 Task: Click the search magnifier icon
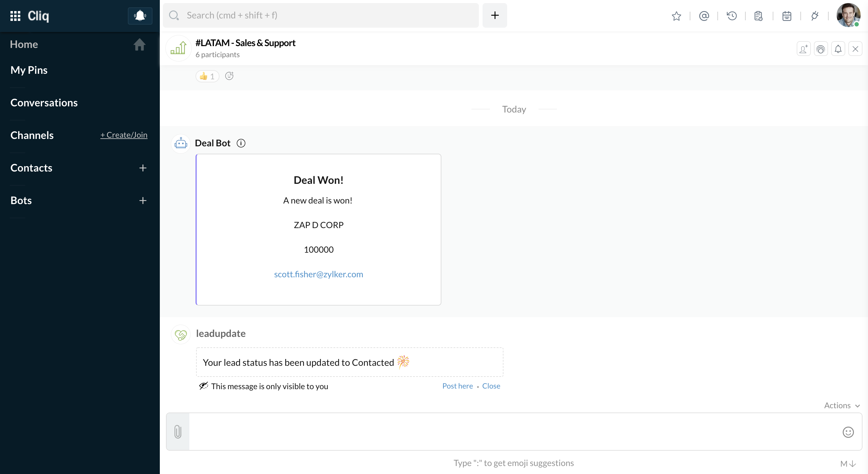174,15
